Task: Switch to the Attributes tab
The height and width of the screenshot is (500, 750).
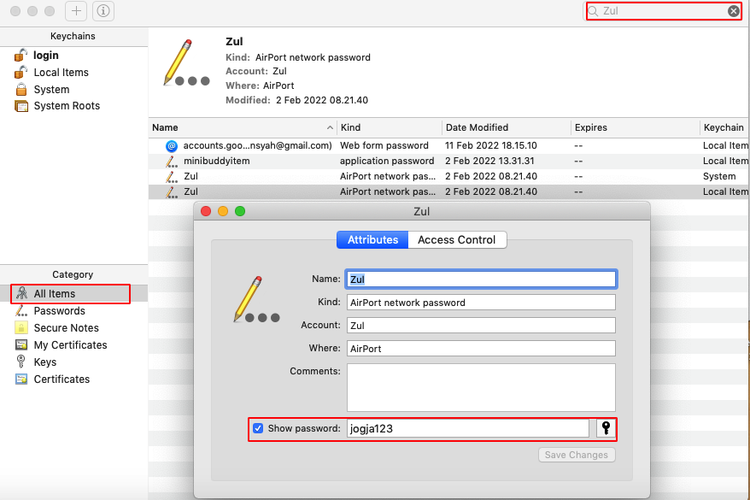Action: pos(373,240)
